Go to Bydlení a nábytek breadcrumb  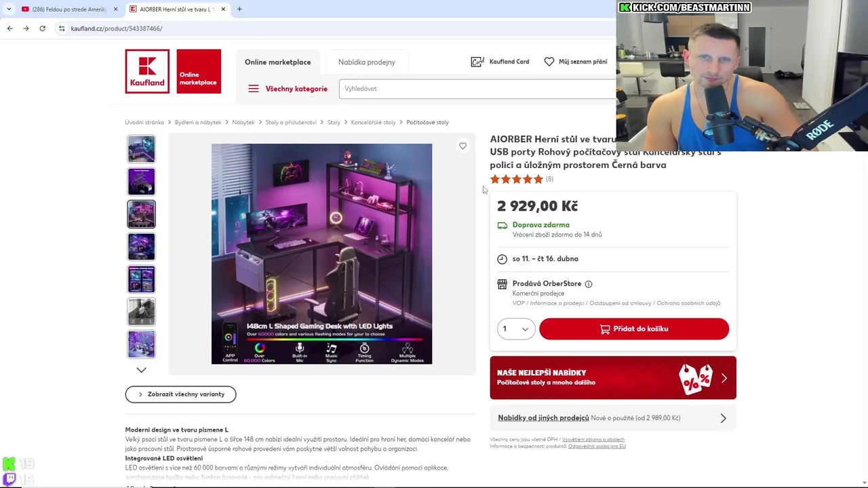pyautogui.click(x=198, y=123)
